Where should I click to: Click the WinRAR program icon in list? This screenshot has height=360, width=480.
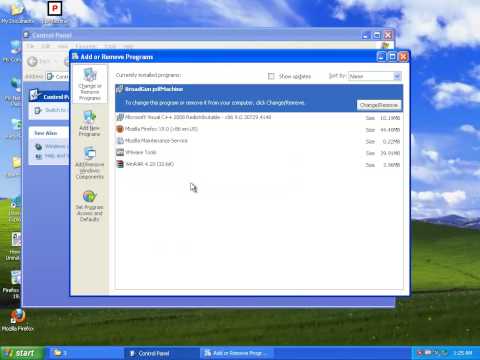pos(120,164)
